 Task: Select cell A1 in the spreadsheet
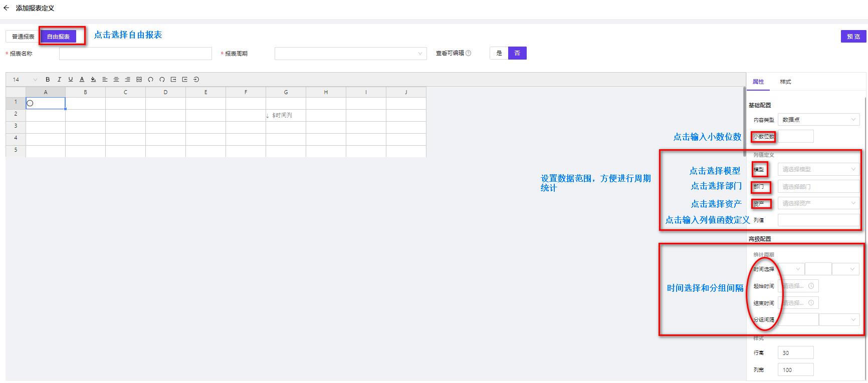click(46, 103)
